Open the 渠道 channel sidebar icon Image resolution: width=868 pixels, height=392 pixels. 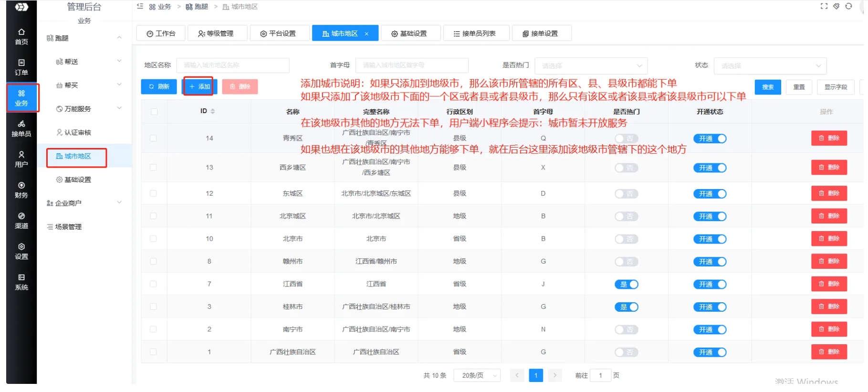[x=21, y=221]
